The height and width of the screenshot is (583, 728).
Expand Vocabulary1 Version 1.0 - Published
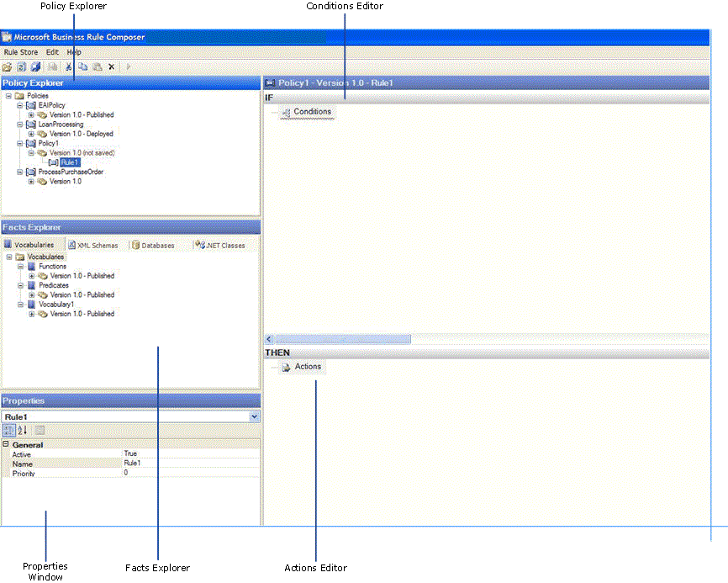[32, 314]
